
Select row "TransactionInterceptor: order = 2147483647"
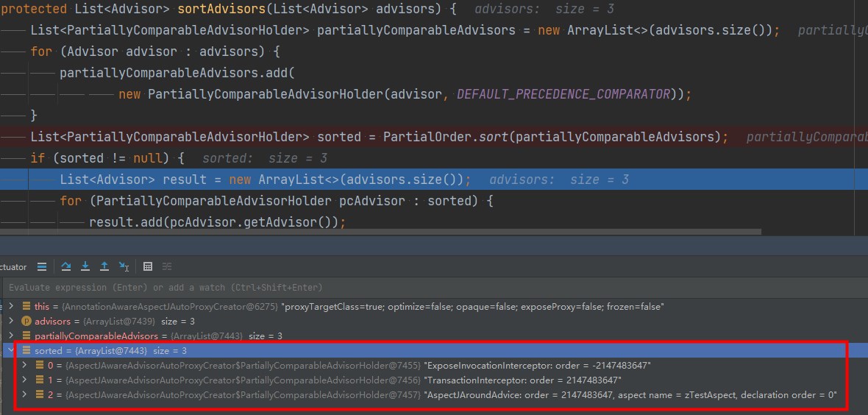coord(434,380)
